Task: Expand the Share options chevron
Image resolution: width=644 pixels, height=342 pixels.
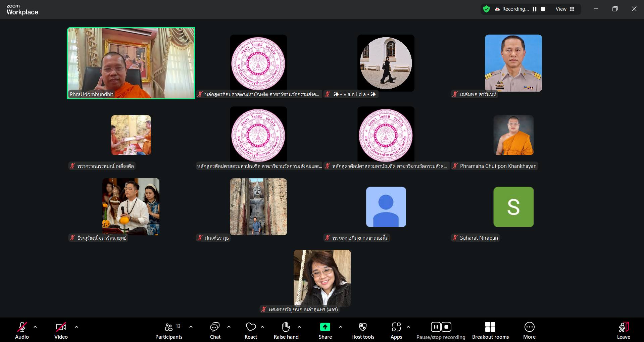Action: coord(341,327)
